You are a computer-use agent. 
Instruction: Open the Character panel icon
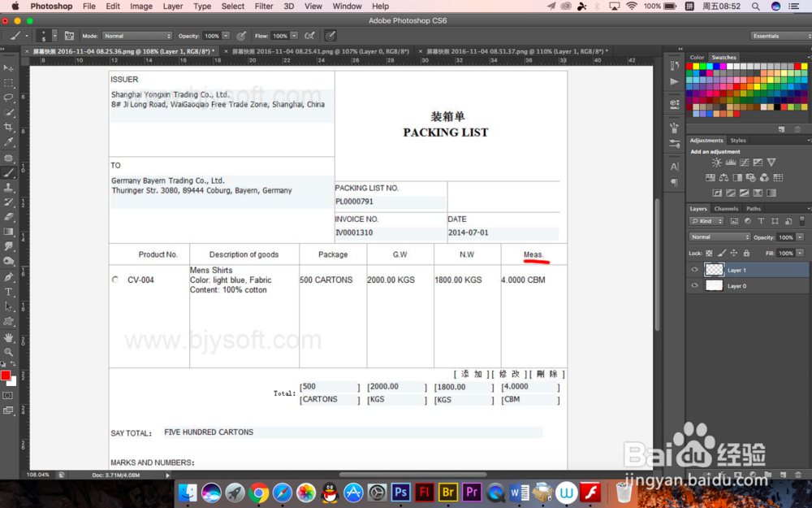coord(674,167)
